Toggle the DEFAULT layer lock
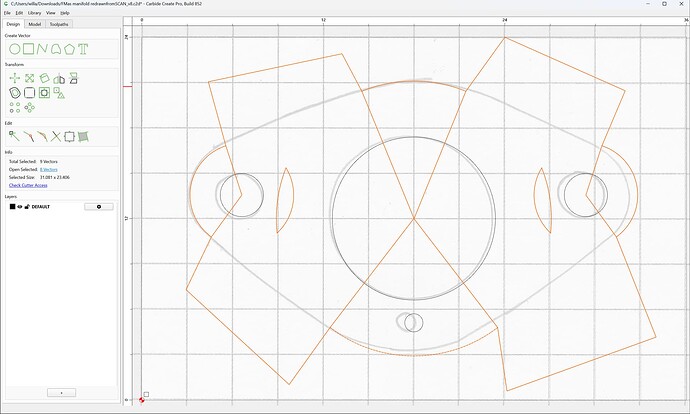690x414 pixels. pos(27,206)
